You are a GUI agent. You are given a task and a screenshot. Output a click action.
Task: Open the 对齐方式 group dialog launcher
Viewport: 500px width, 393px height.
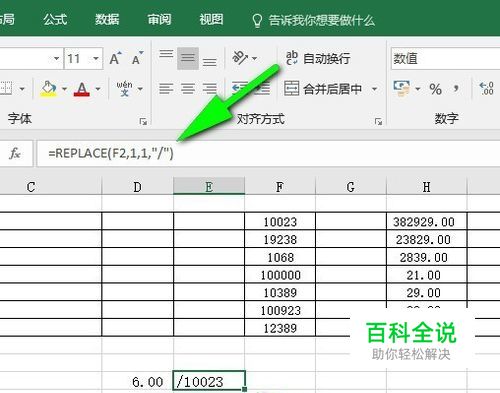point(378,122)
